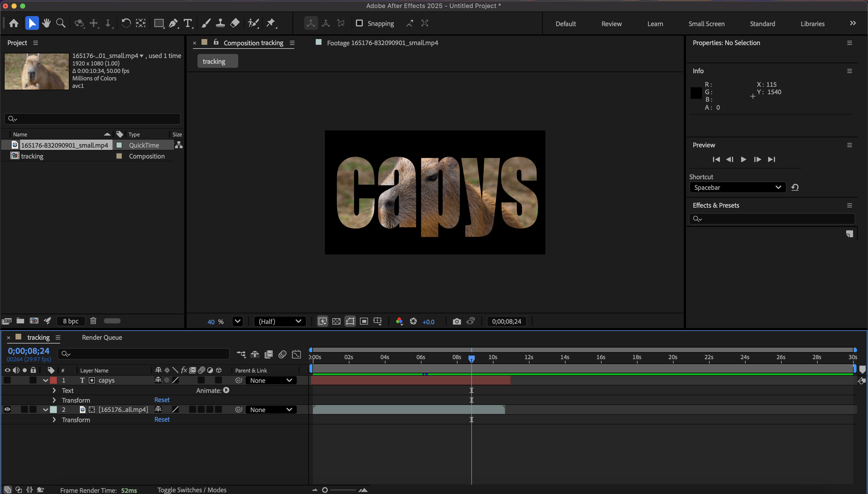
Task: Choose the Hand tool
Action: pyautogui.click(x=46, y=23)
